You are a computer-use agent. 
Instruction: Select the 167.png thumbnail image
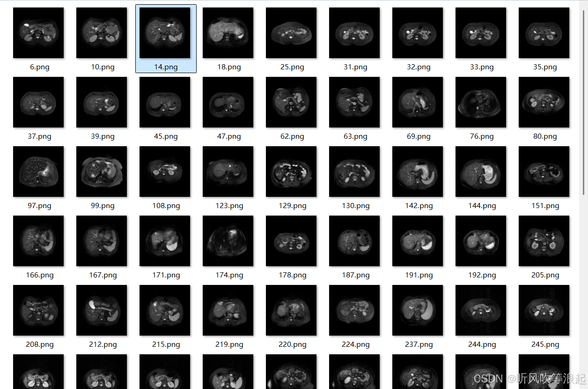point(102,241)
